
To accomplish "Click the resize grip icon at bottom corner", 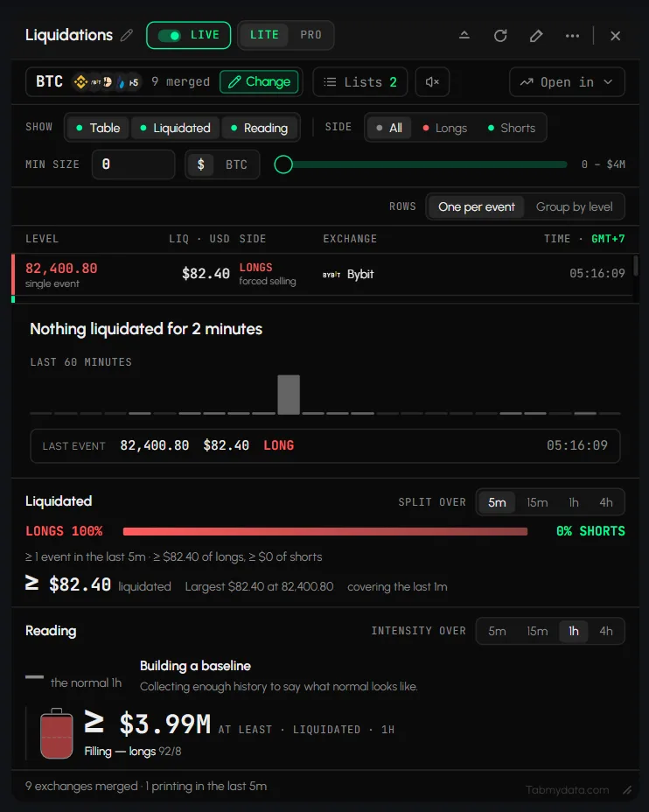I will (x=627, y=790).
